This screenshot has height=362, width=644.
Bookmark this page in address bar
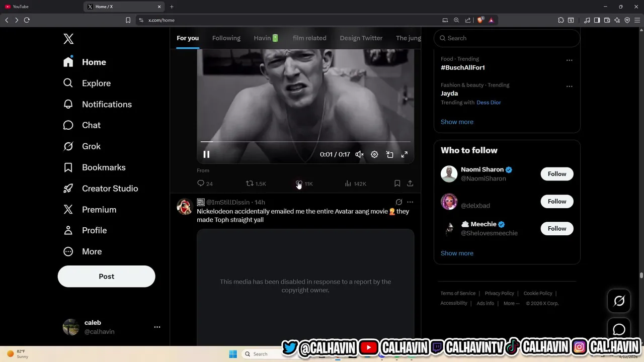pos(128,20)
